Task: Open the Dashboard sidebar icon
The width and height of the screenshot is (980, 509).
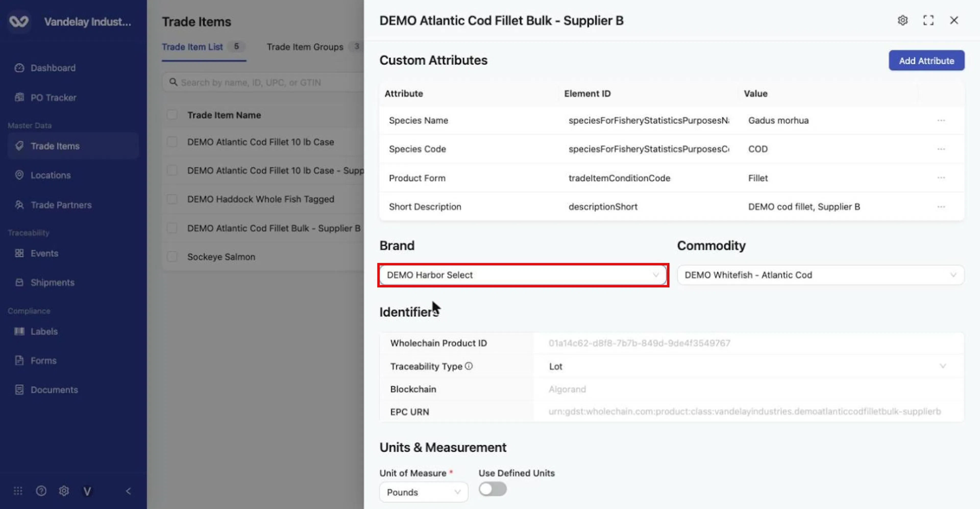Action: pyautogui.click(x=19, y=68)
